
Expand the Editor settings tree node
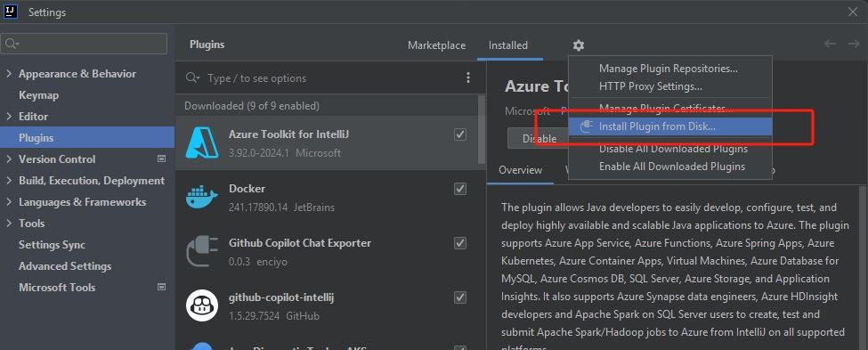click(x=8, y=117)
